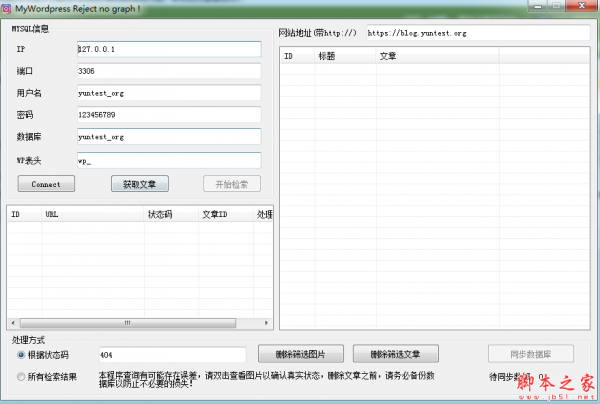The width and height of the screenshot is (600, 404).
Task: Click the ID column header in article list
Action: coord(297,56)
